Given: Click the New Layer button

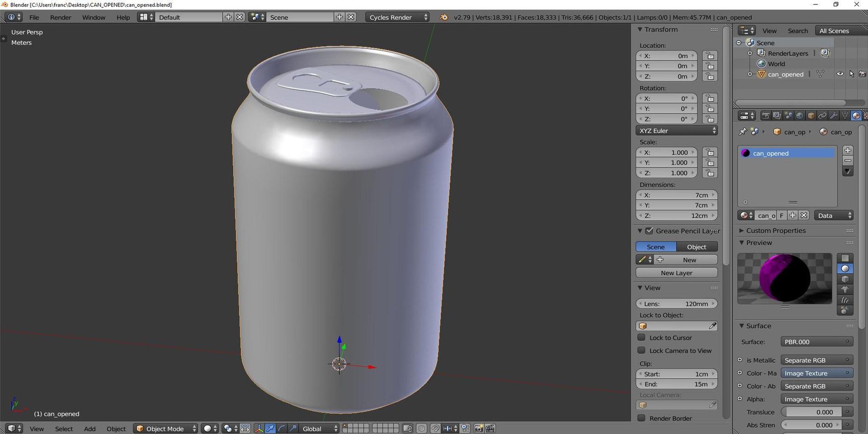Looking at the screenshot, I should (x=677, y=273).
